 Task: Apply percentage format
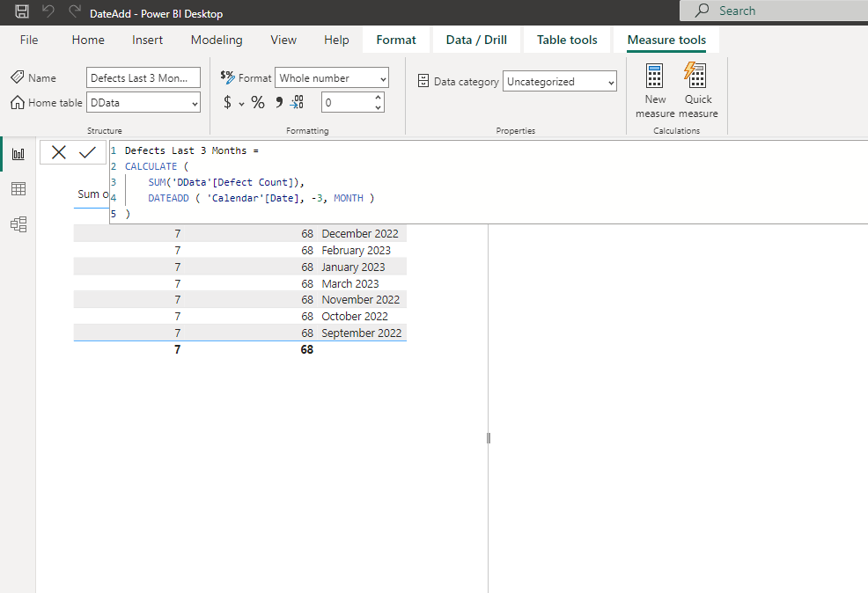258,102
